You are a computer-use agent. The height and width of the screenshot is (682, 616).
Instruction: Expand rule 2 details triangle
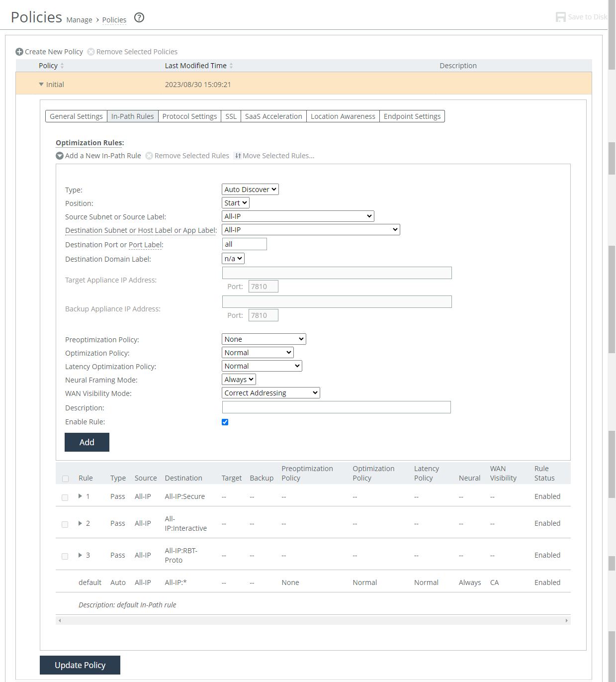[80, 523]
